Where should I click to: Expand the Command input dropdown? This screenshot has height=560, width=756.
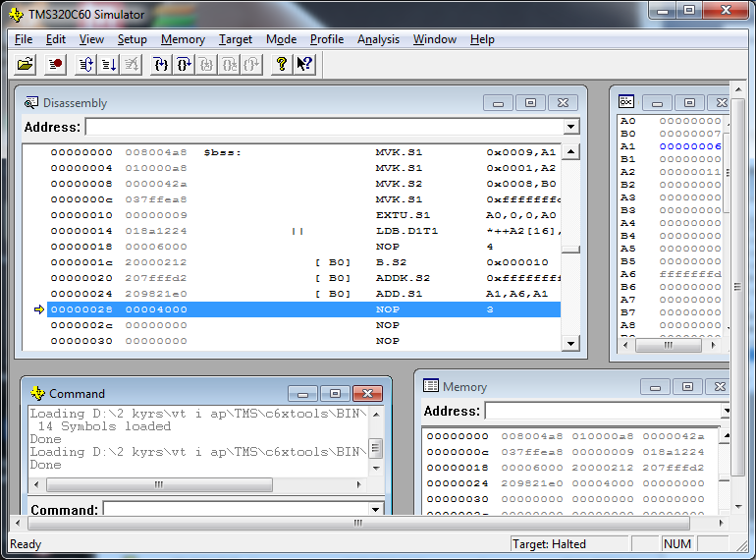375,509
